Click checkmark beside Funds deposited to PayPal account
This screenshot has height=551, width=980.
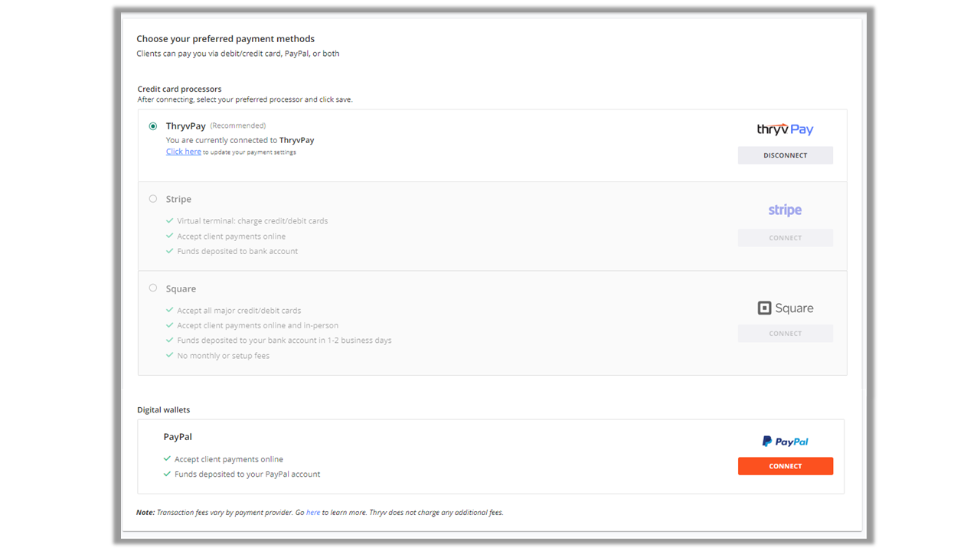pyautogui.click(x=167, y=474)
